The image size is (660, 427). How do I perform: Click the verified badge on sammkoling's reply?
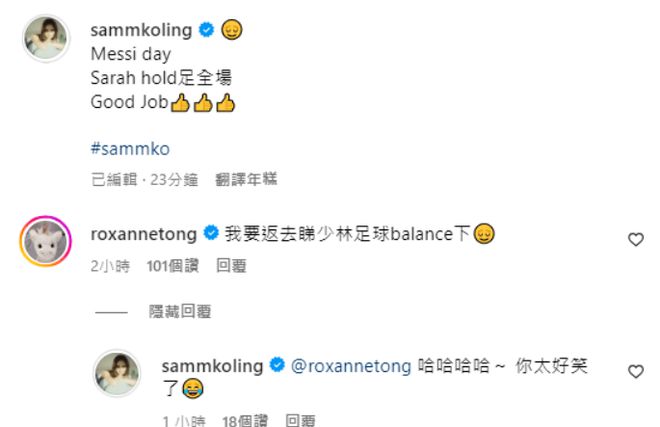pyautogui.click(x=277, y=366)
